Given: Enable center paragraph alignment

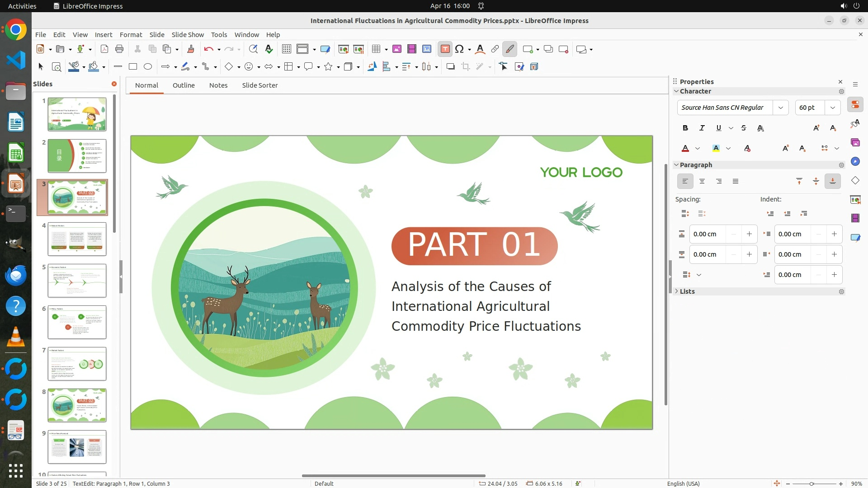Looking at the screenshot, I should click(702, 181).
